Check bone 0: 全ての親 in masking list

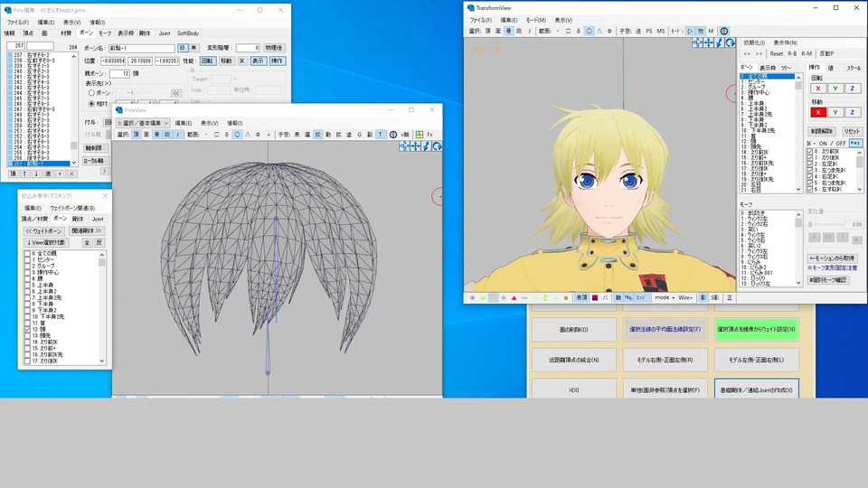click(x=27, y=253)
